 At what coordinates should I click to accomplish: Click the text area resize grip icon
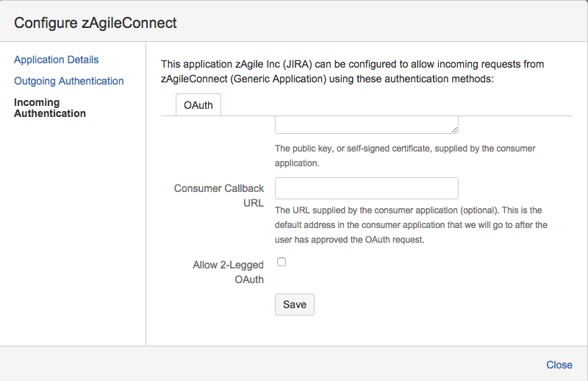point(454,129)
